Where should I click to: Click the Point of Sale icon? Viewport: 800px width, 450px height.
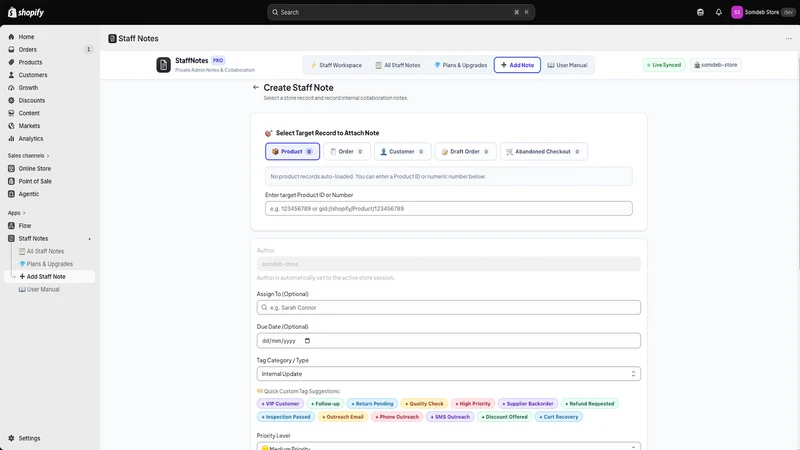[x=11, y=181]
